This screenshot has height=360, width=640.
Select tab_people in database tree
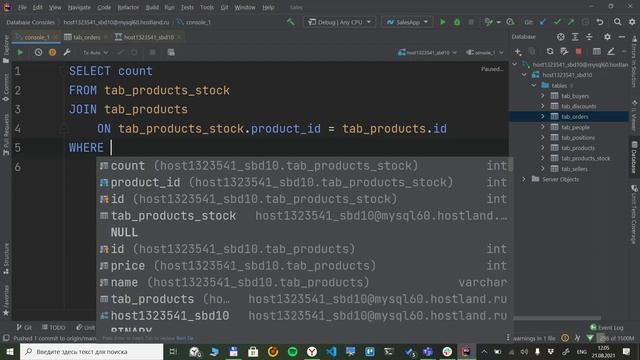coord(575,127)
